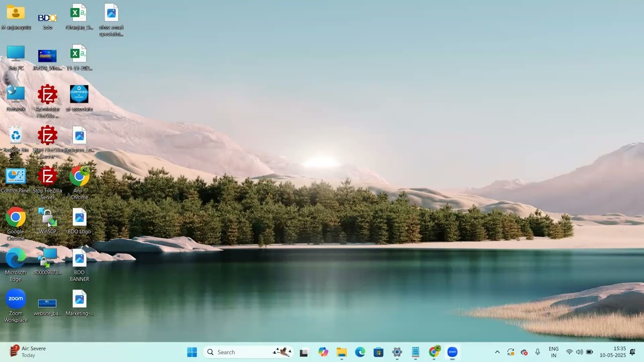The width and height of the screenshot is (644, 362).
Task: Select the Niranjan_D Excel file icon
Action: tap(79, 17)
